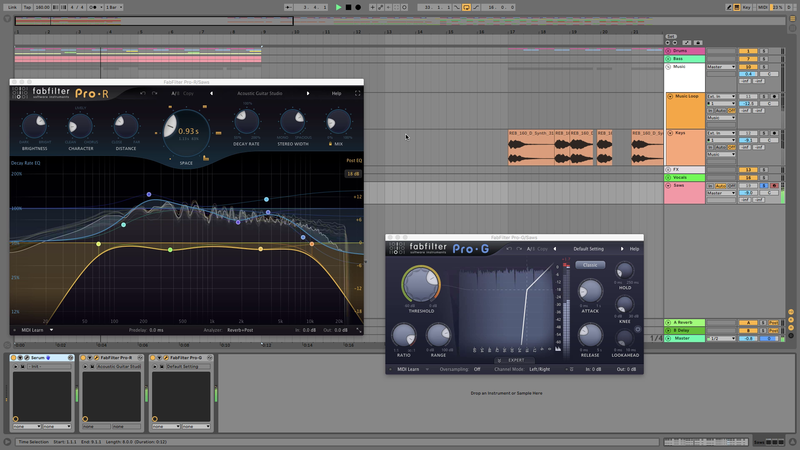This screenshot has width=800, height=450.
Task: Open Serum plugin window wrench icon
Action: [x=27, y=358]
